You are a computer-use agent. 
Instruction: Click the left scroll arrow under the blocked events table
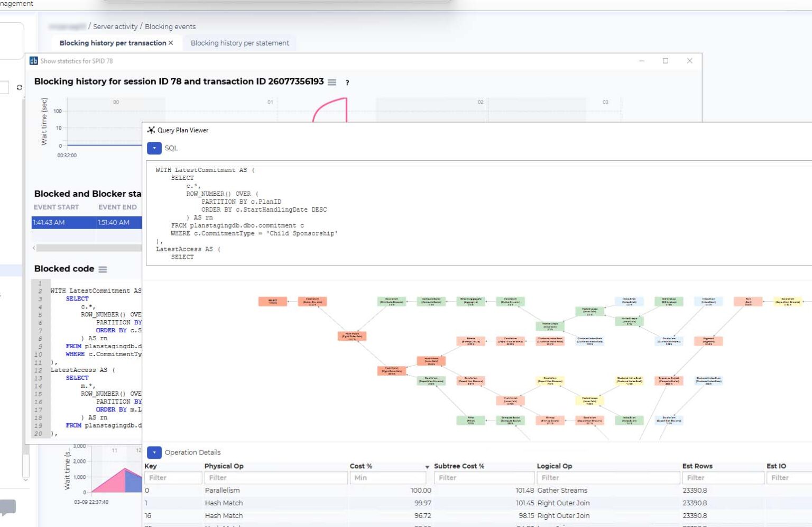pos(34,248)
